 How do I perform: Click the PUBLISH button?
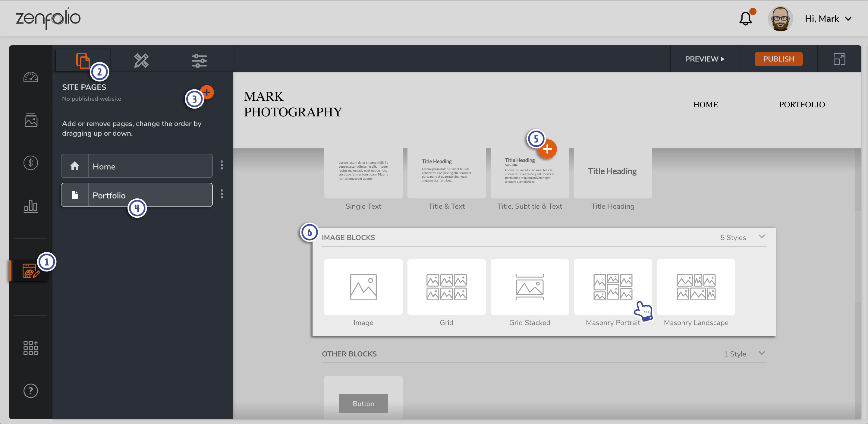[x=779, y=59]
